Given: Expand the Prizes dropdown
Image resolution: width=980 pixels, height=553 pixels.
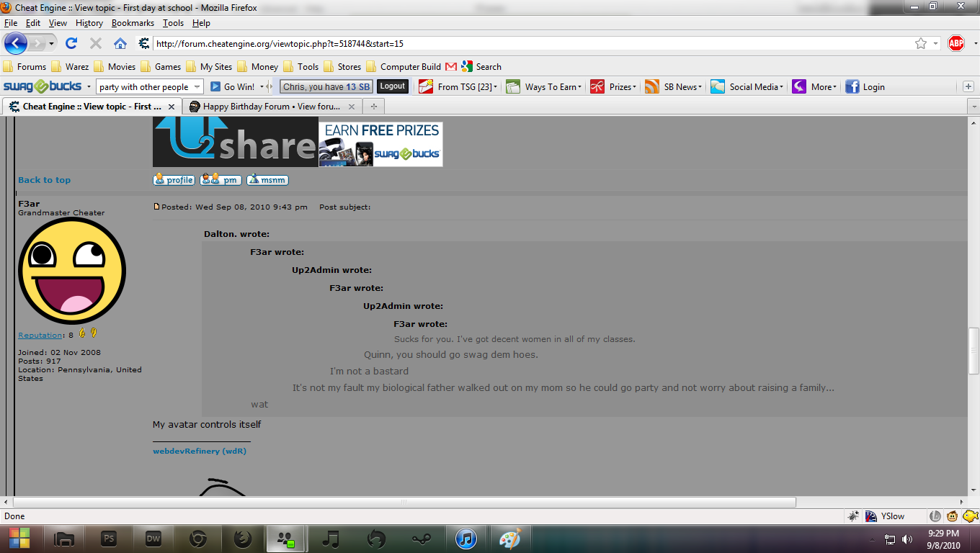Looking at the screenshot, I should pyautogui.click(x=635, y=87).
